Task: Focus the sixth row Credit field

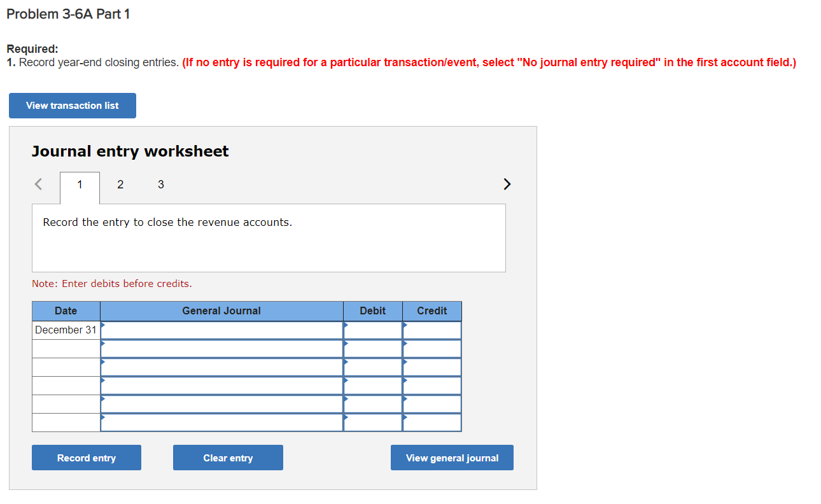Action: 432,423
